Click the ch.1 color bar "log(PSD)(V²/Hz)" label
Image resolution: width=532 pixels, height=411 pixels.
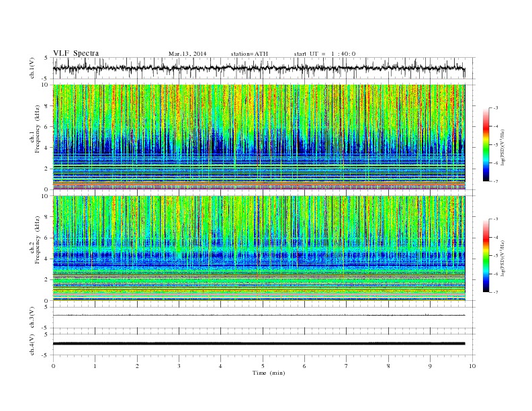pos(503,146)
